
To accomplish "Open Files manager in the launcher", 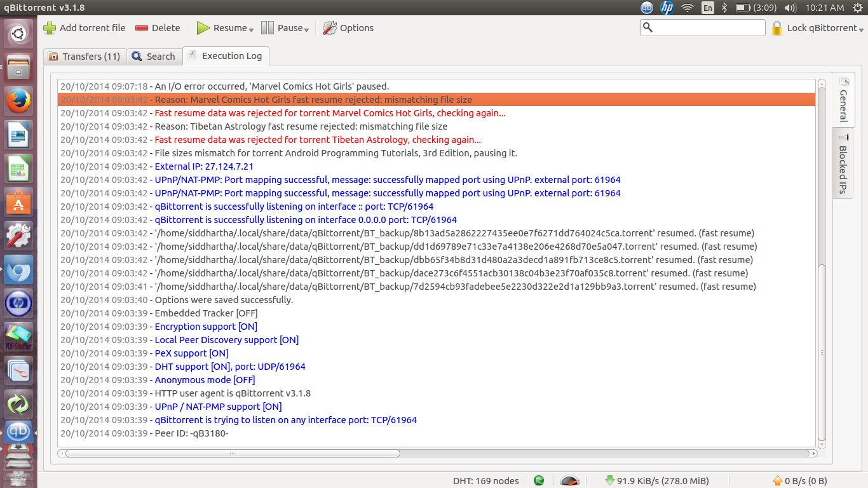I will click(x=18, y=66).
